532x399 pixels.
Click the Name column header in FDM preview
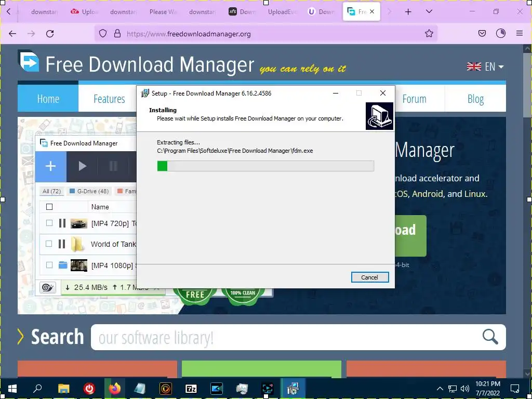tap(100, 207)
